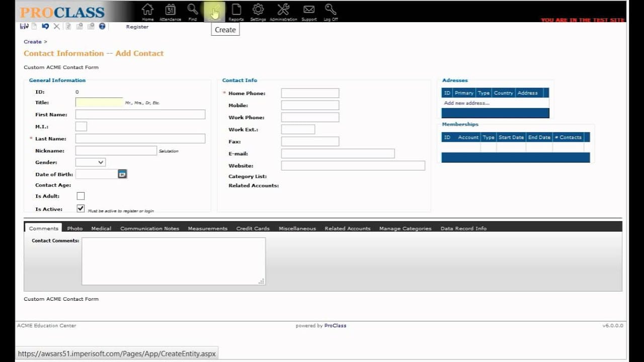
Task: Click the Add new address link
Action: point(466,103)
